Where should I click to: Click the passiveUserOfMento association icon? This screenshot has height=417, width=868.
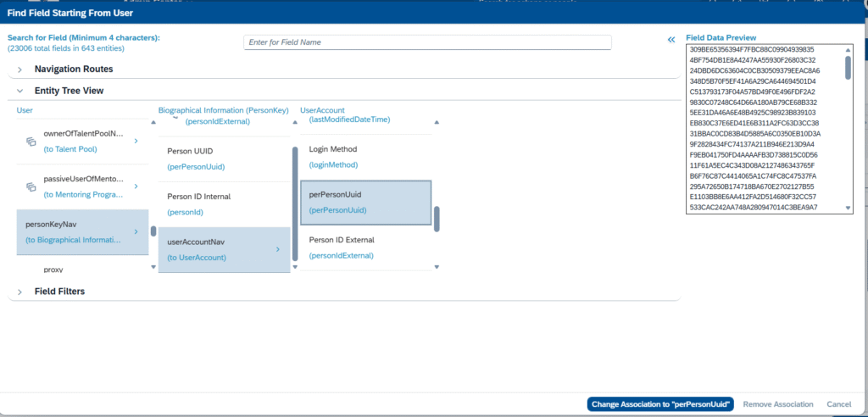(x=30, y=186)
